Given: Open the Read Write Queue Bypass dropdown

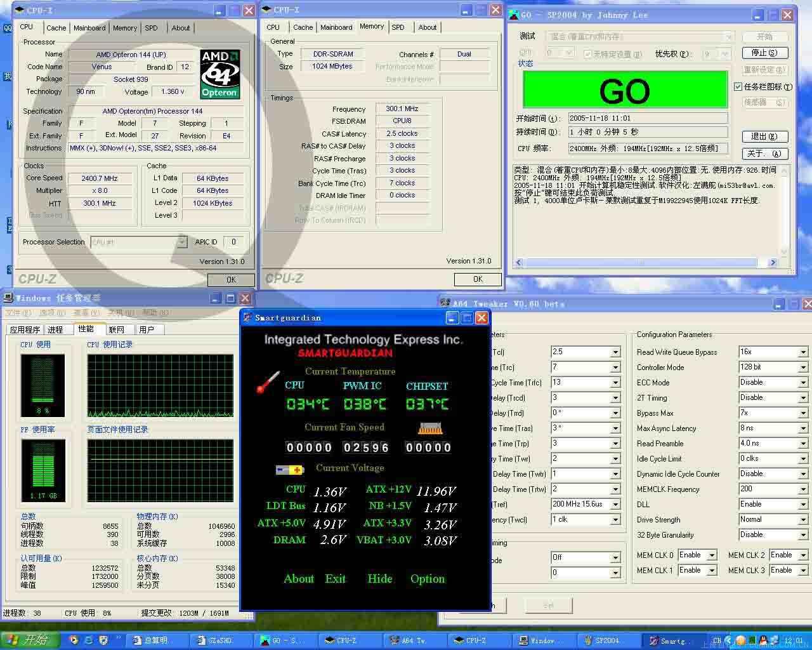Looking at the screenshot, I should (x=803, y=352).
